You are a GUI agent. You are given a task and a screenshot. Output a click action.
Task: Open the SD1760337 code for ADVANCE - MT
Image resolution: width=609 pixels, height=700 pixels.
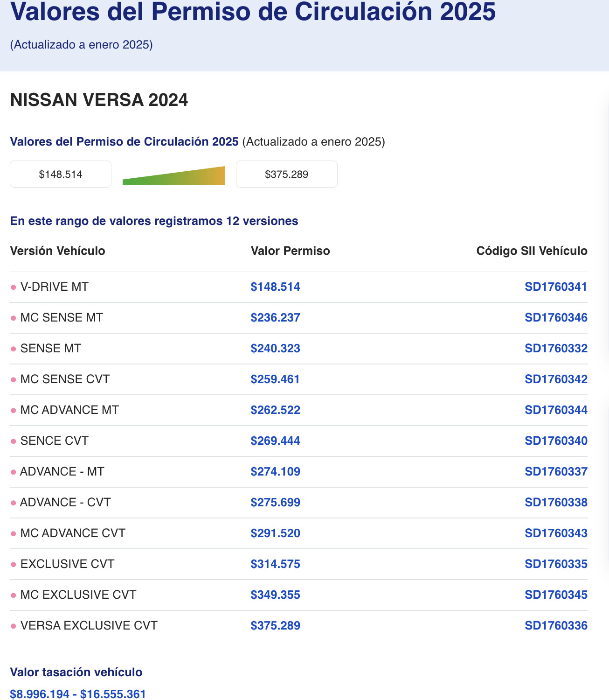555,472
